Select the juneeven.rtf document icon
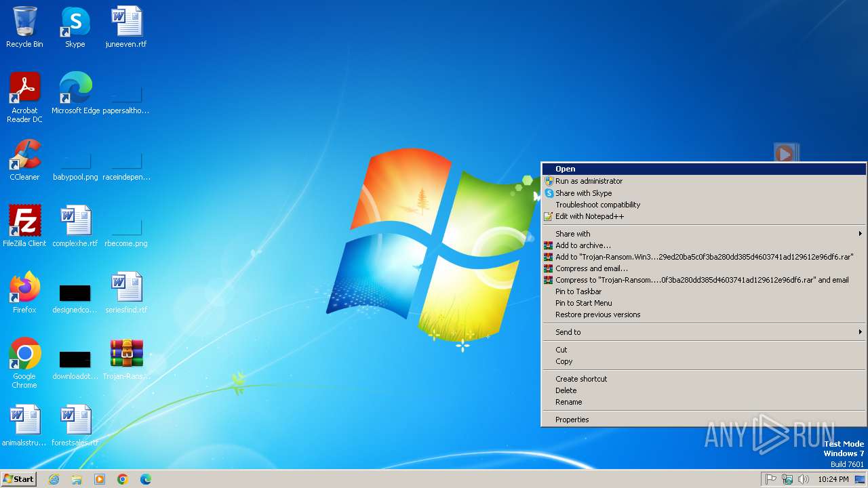This screenshot has width=868, height=488. click(126, 27)
